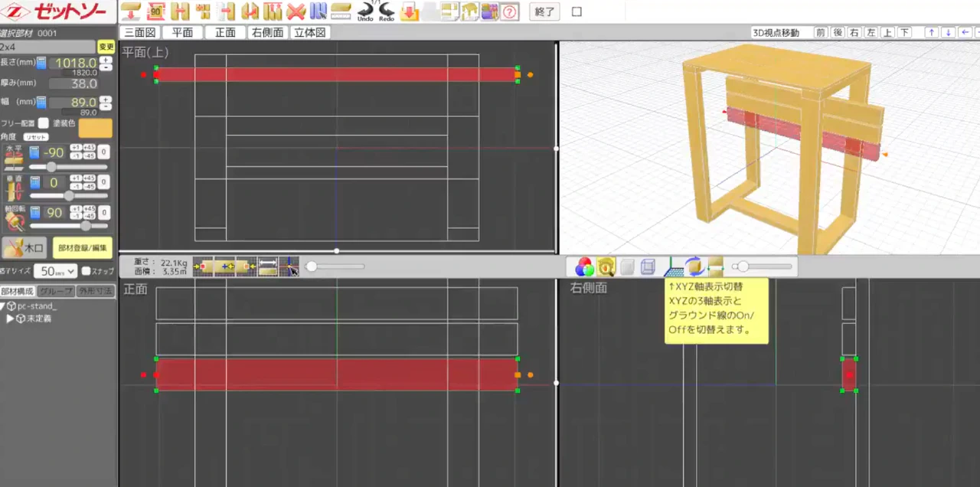Open the RGB color circles icon
The height and width of the screenshot is (487, 980).
pyautogui.click(x=584, y=266)
